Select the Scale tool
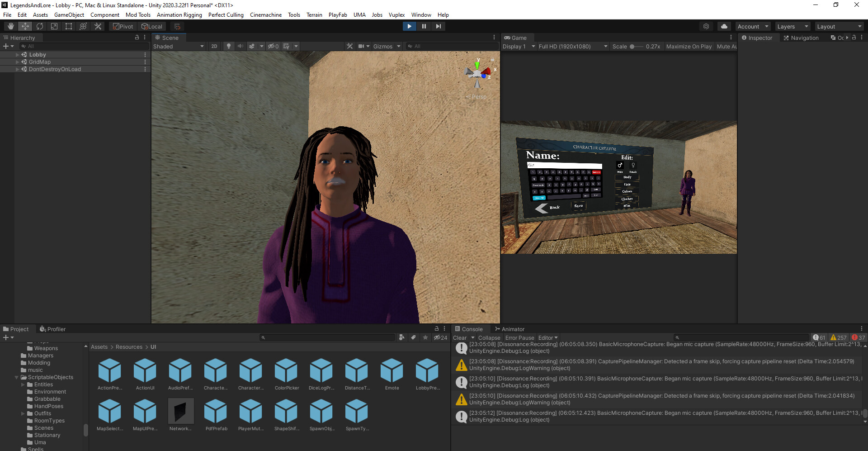The width and height of the screenshot is (868, 451). (x=54, y=26)
